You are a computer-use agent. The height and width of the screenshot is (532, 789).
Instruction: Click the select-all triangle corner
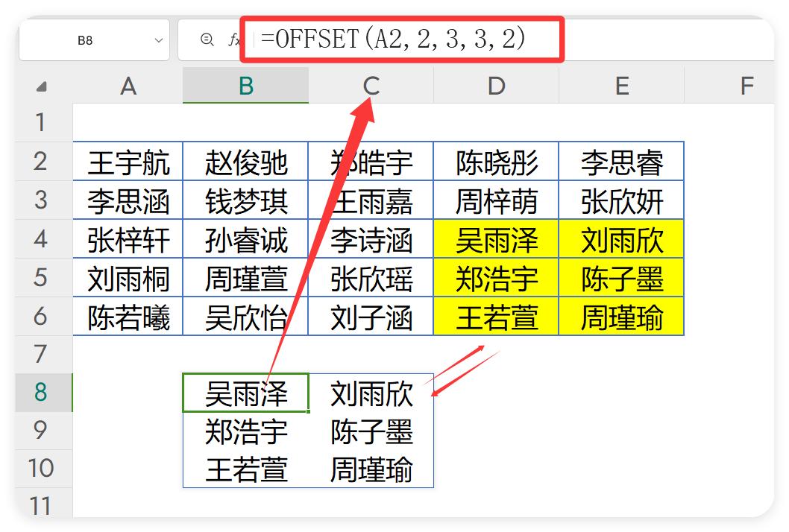(43, 87)
